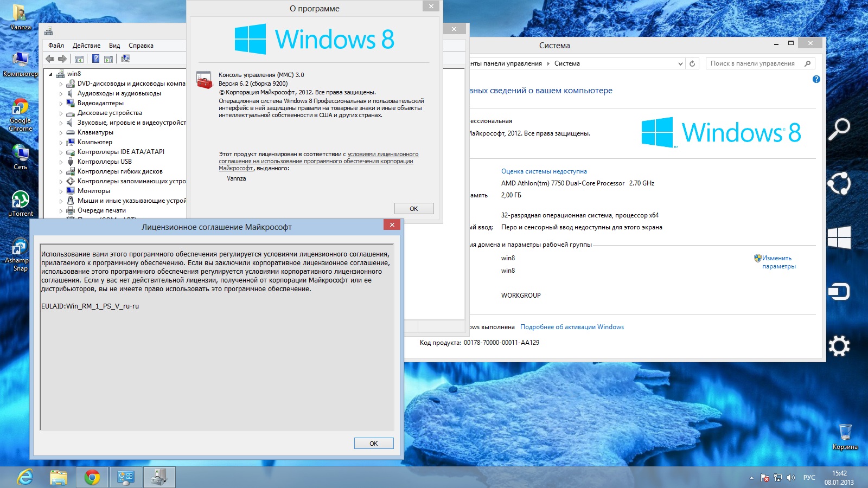Viewport: 868px width, 488px height.
Task: Expand Контроллеры USB node arrow
Action: pyautogui.click(x=61, y=162)
